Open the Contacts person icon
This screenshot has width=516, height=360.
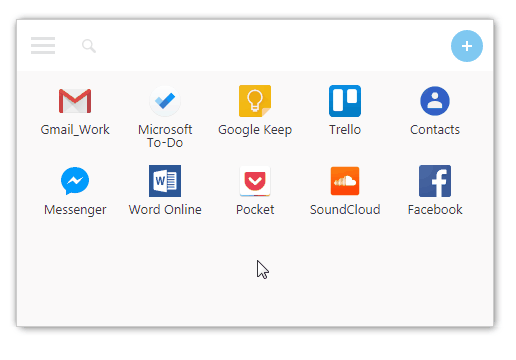click(435, 101)
